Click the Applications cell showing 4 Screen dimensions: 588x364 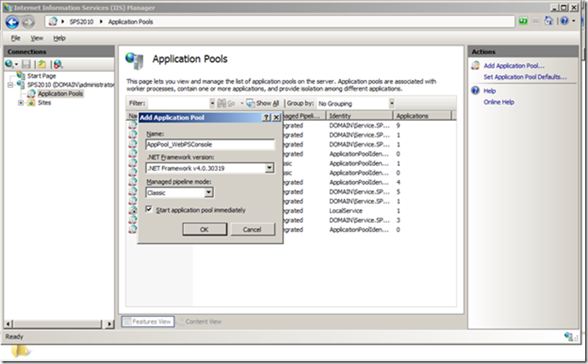tap(398, 182)
